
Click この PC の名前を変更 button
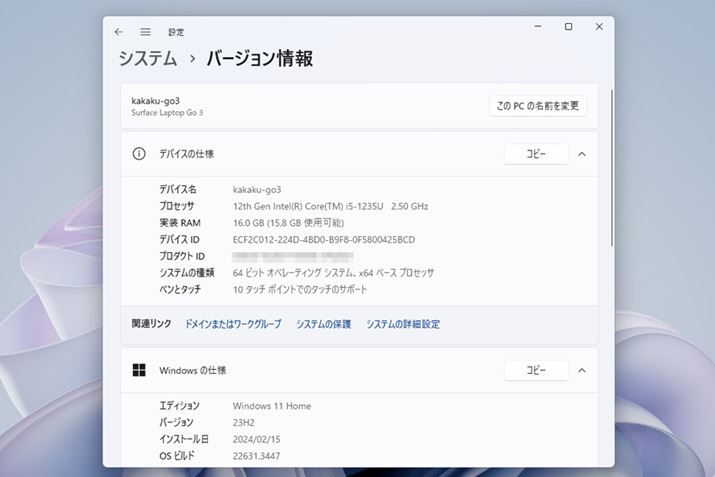click(538, 106)
